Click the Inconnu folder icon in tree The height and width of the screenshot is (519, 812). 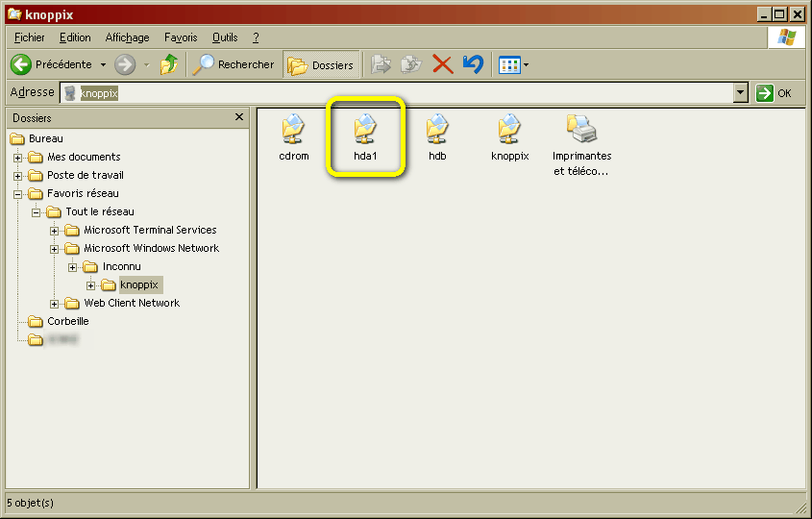point(90,267)
